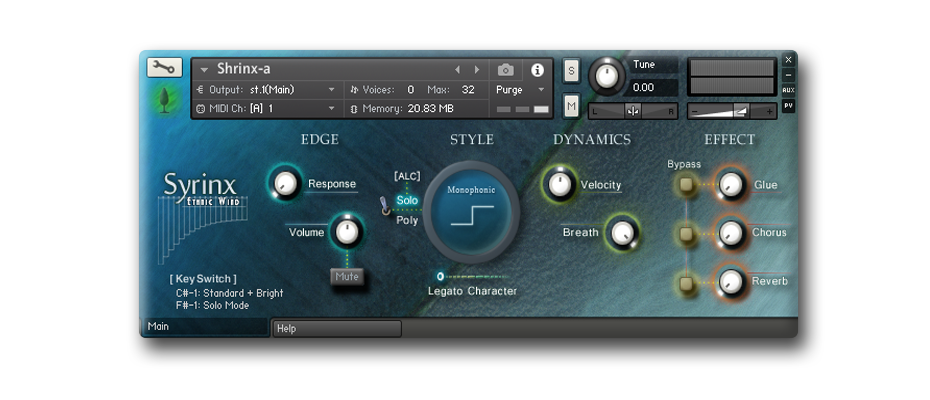Click the Voices note icon
Image resolution: width=930 pixels, height=400 pixels.
354,90
